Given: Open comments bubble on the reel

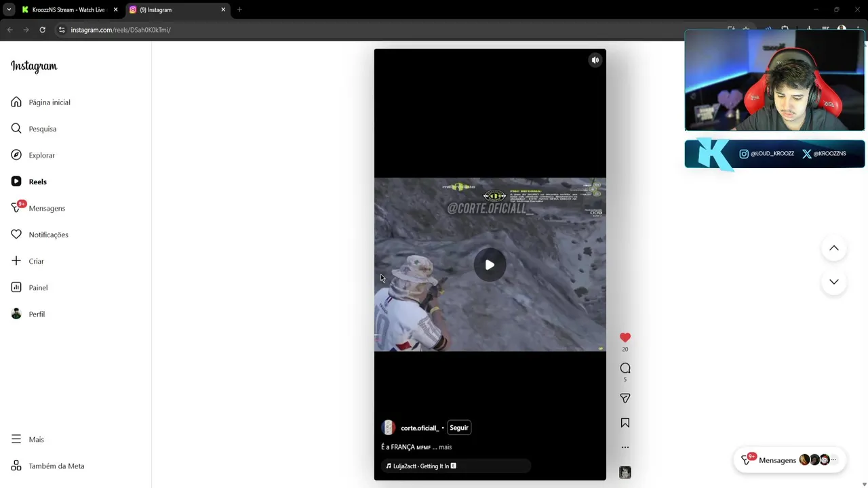Looking at the screenshot, I should (625, 368).
